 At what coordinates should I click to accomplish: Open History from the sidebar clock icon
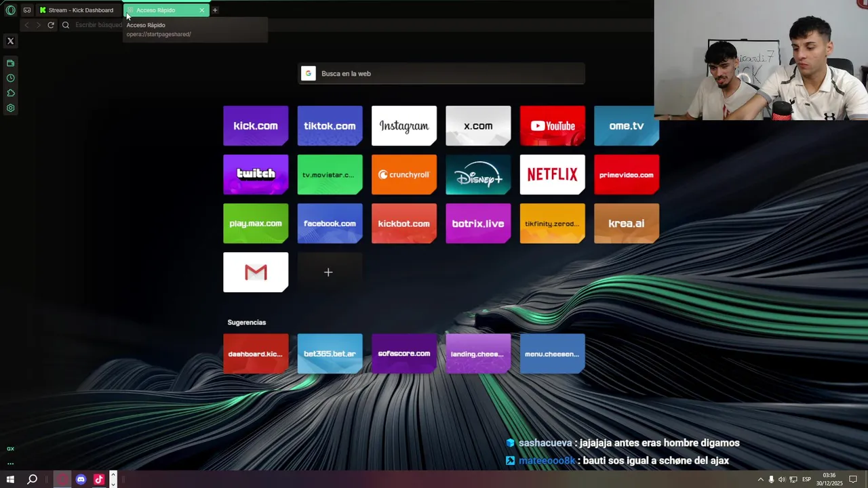(10, 78)
